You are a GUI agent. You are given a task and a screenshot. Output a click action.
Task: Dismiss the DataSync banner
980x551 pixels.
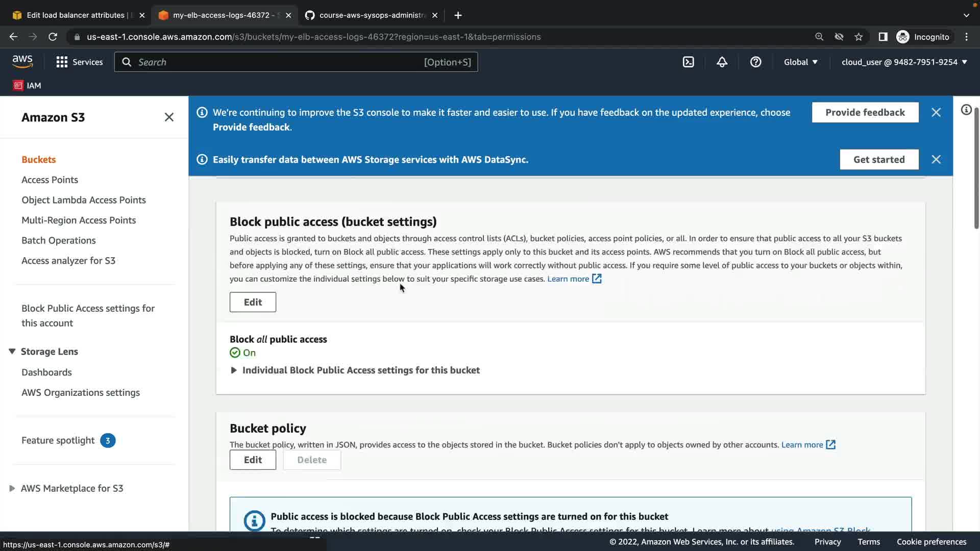click(936, 160)
